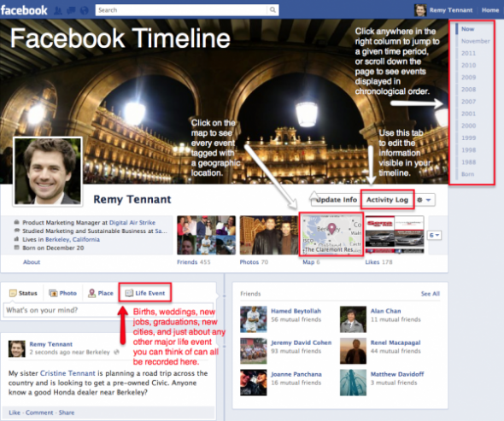Jump to 2007 in the timeline column

(468, 102)
